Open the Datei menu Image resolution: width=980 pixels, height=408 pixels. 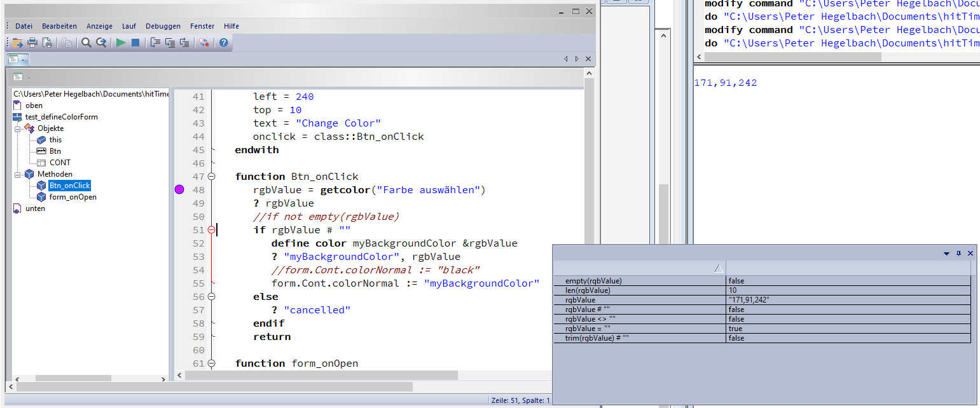click(x=24, y=26)
